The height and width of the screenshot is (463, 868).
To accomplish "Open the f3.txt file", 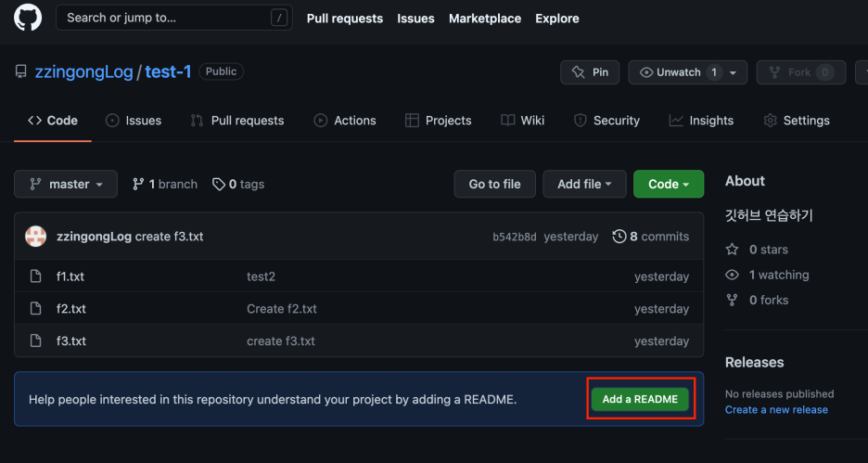I will (x=70, y=341).
